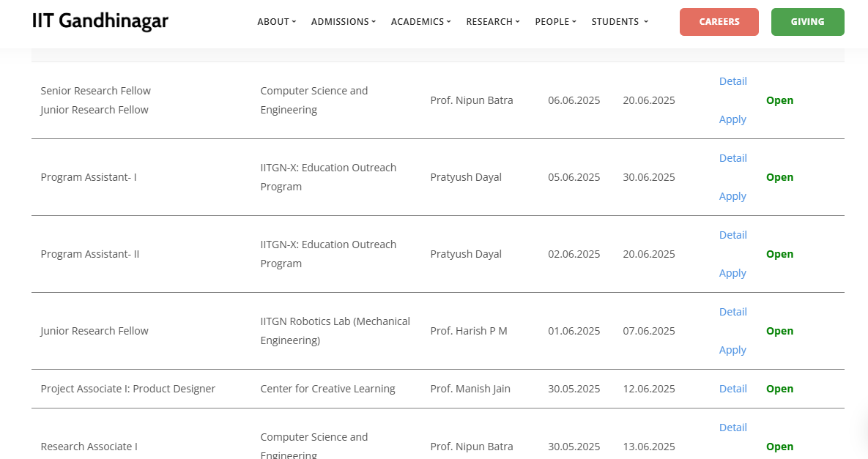This screenshot has height=459, width=868.
Task: Click Open status of Project Associate I row
Action: (x=779, y=388)
